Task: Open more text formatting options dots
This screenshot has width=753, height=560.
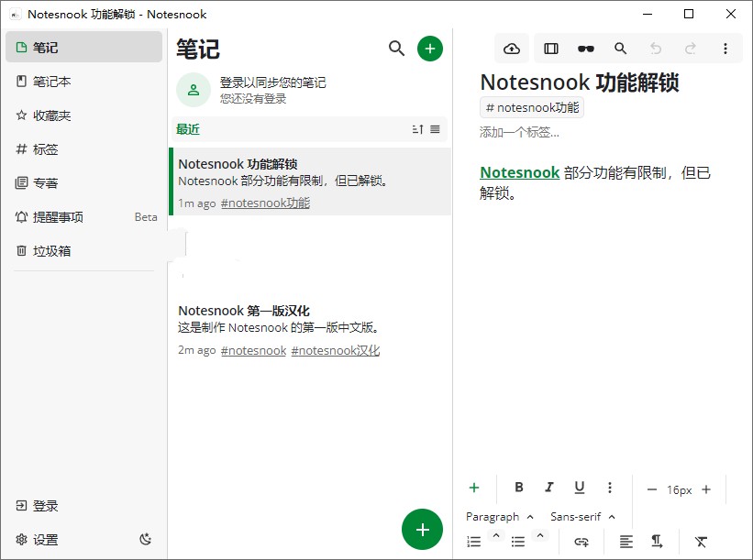Action: point(609,488)
